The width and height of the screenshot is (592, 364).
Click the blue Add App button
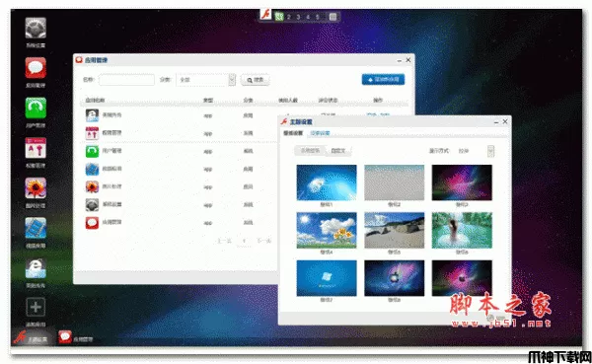[x=383, y=79]
